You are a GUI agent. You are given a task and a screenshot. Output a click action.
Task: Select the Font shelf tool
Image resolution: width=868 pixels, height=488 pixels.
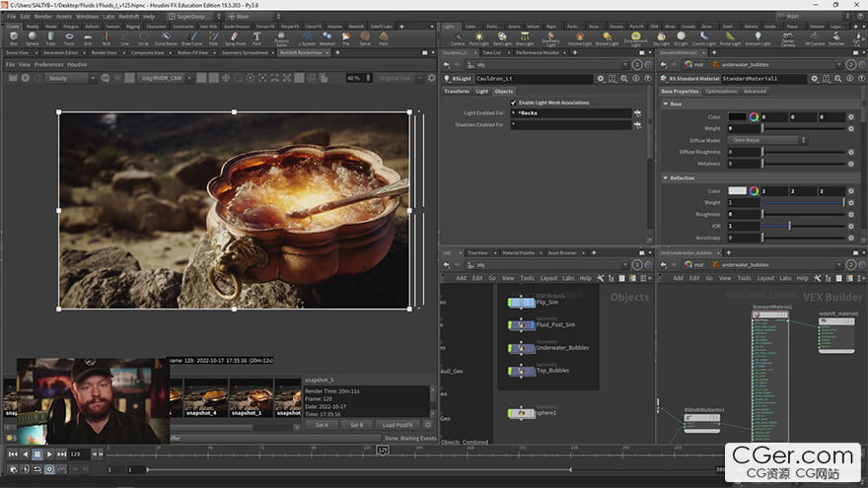point(256,38)
